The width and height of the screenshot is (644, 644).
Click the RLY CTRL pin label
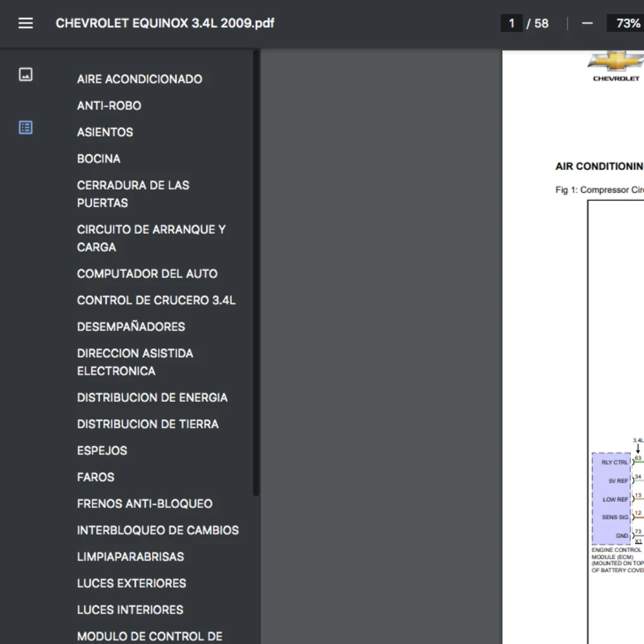click(x=614, y=463)
